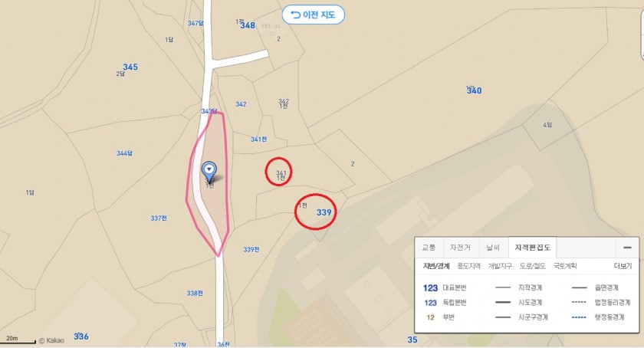
Task: Expand more options with 더보기
Action: point(623,266)
